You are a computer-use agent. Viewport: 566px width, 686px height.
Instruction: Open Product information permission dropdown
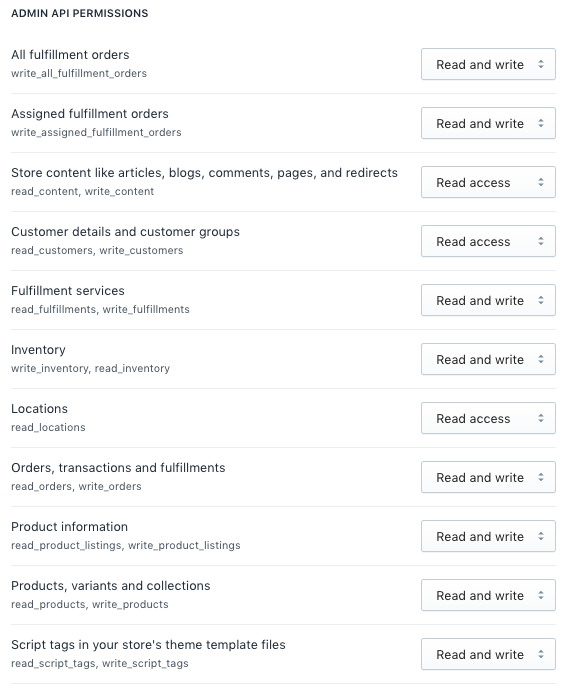[x=488, y=537]
